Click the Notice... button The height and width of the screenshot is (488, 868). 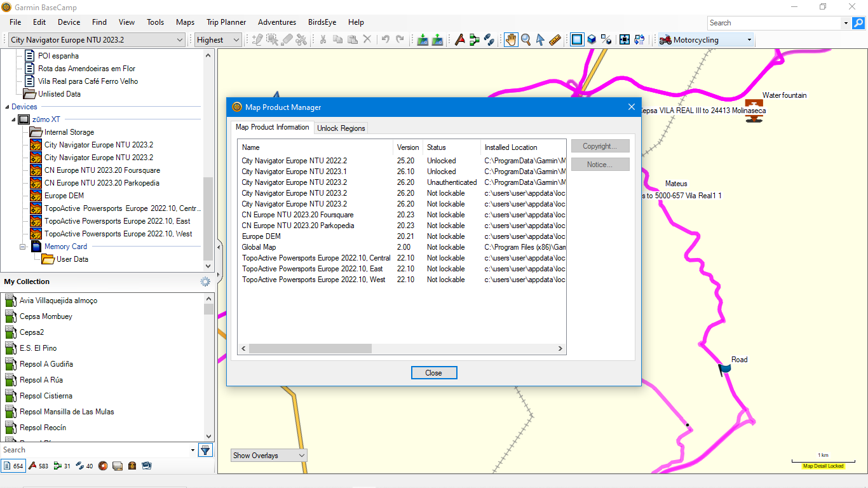pyautogui.click(x=600, y=165)
